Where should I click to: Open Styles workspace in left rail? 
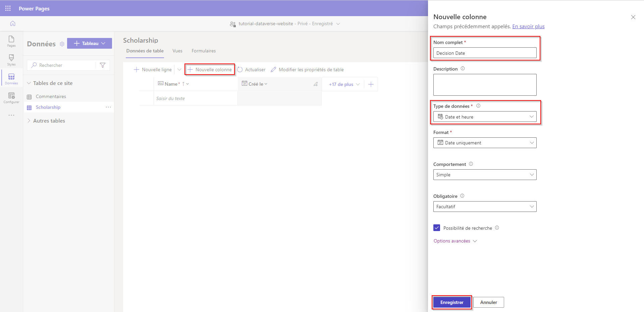(x=11, y=60)
